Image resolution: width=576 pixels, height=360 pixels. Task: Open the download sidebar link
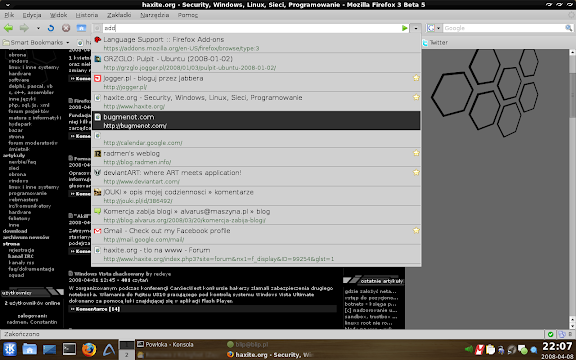point(15,231)
